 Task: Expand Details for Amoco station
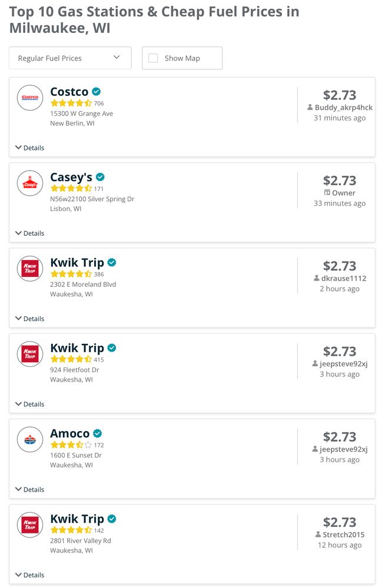pos(29,489)
